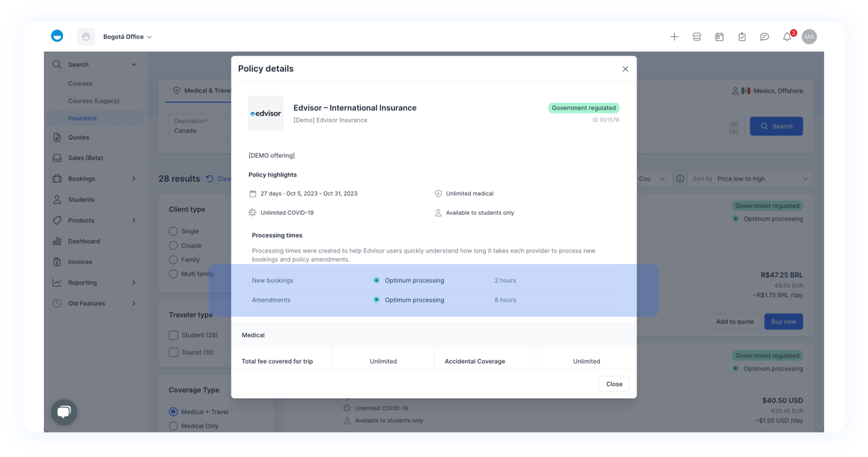
Task: Click the Edvisor provider logo thumbnail
Action: 266,114
